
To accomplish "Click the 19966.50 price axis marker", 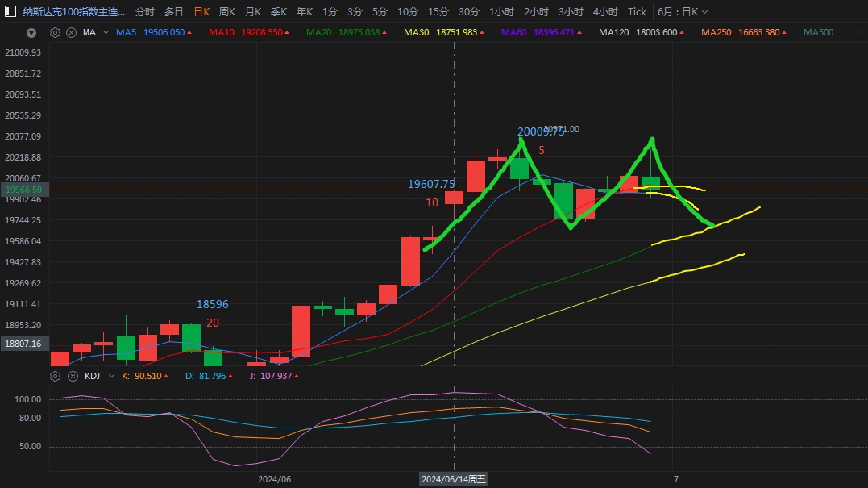I will 24,190.
